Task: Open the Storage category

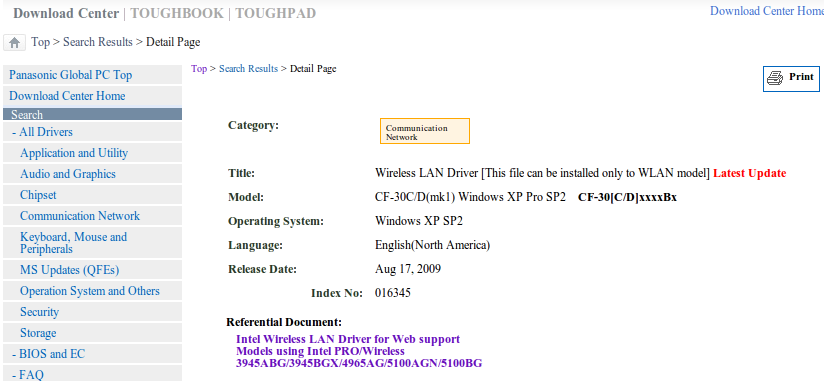Action: (x=92, y=333)
